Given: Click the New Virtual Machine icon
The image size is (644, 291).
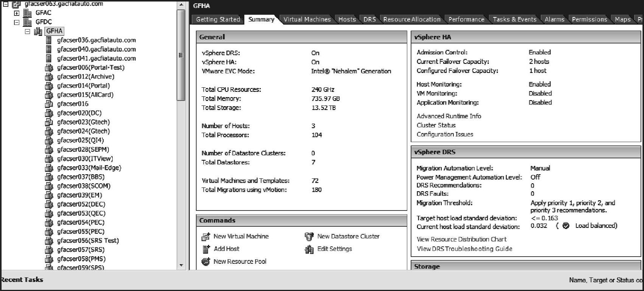Looking at the screenshot, I should [206, 237].
